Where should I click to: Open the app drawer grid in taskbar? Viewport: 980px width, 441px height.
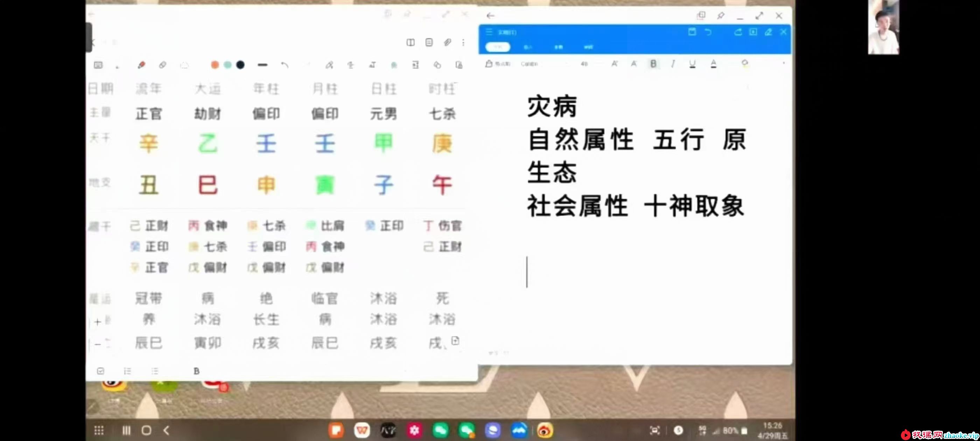tap(99, 430)
